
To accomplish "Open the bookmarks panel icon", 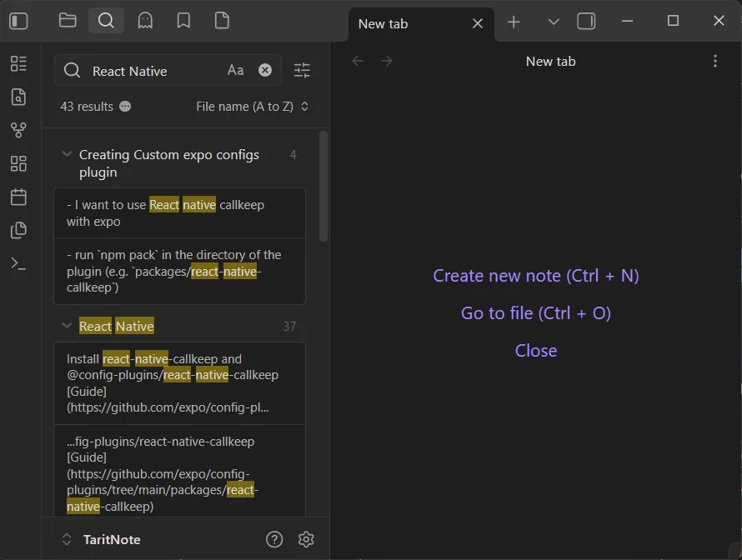I will [x=183, y=21].
